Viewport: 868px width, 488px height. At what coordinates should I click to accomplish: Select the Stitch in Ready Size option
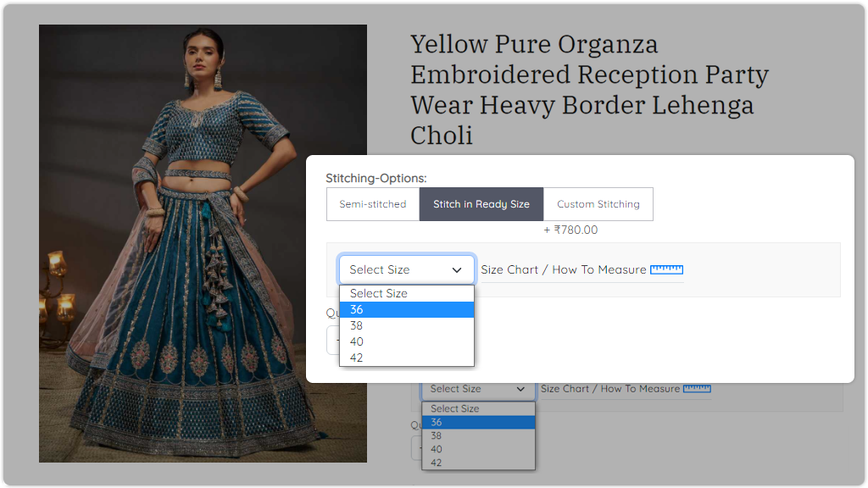(481, 204)
